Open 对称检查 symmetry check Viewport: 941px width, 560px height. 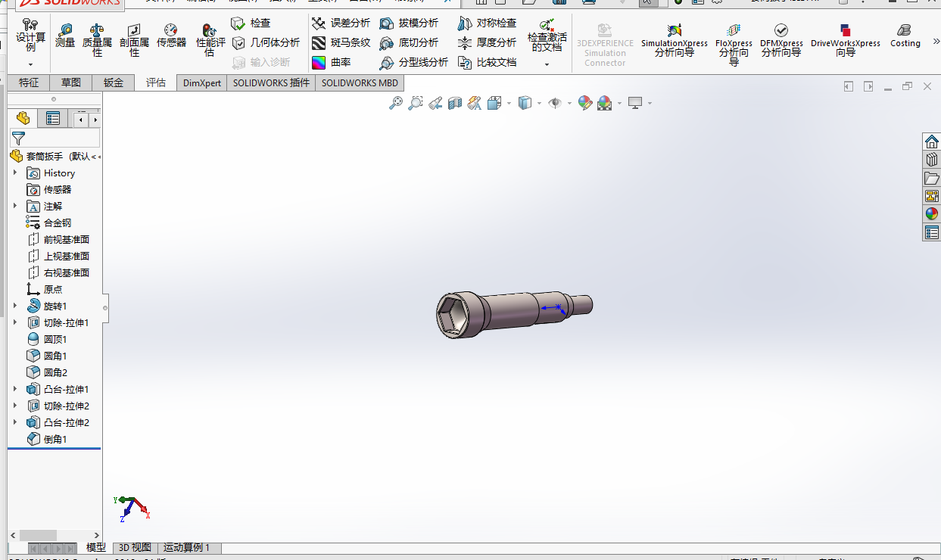[487, 23]
